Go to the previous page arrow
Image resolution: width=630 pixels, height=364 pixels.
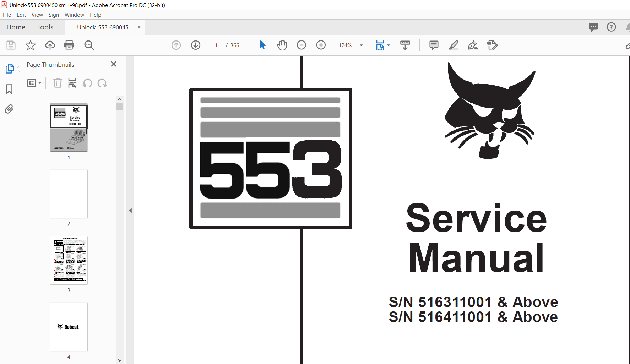[x=176, y=45]
